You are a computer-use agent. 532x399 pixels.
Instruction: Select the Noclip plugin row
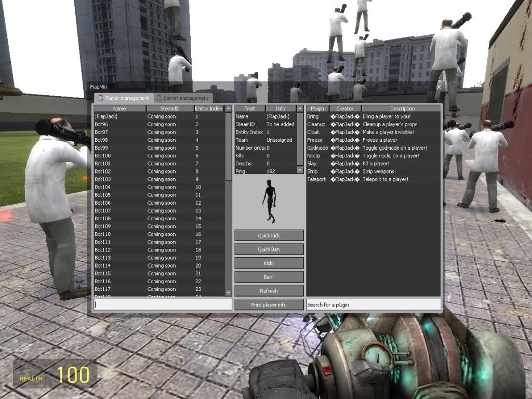pyautogui.click(x=374, y=156)
